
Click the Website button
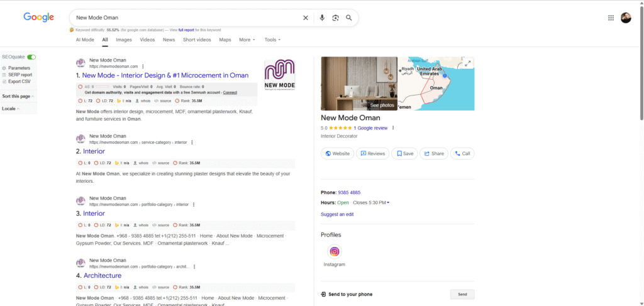pyautogui.click(x=337, y=153)
